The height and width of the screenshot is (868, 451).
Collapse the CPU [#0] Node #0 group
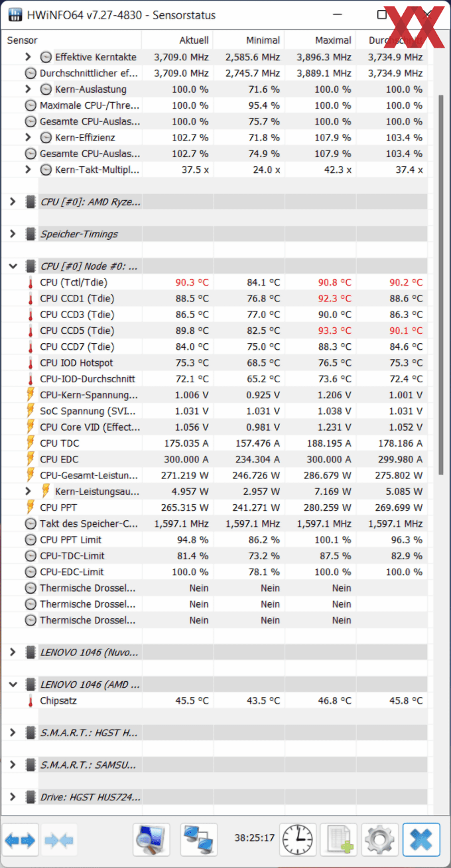click(13, 266)
